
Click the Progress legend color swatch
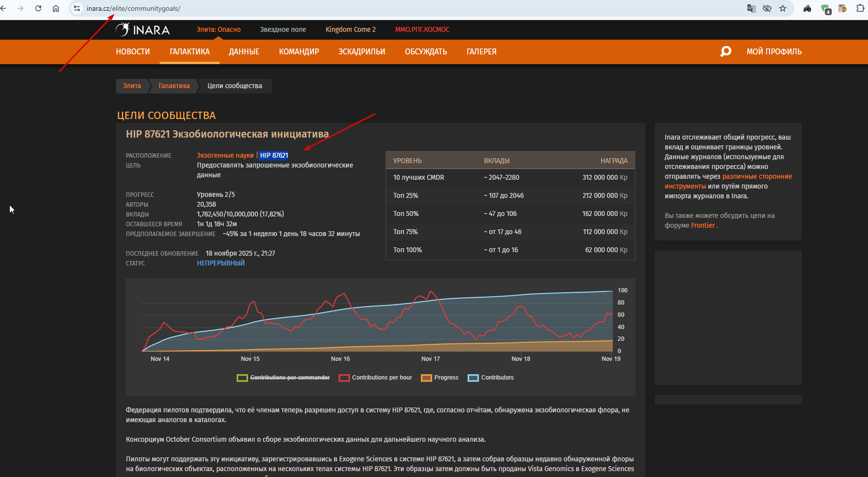[x=426, y=378]
